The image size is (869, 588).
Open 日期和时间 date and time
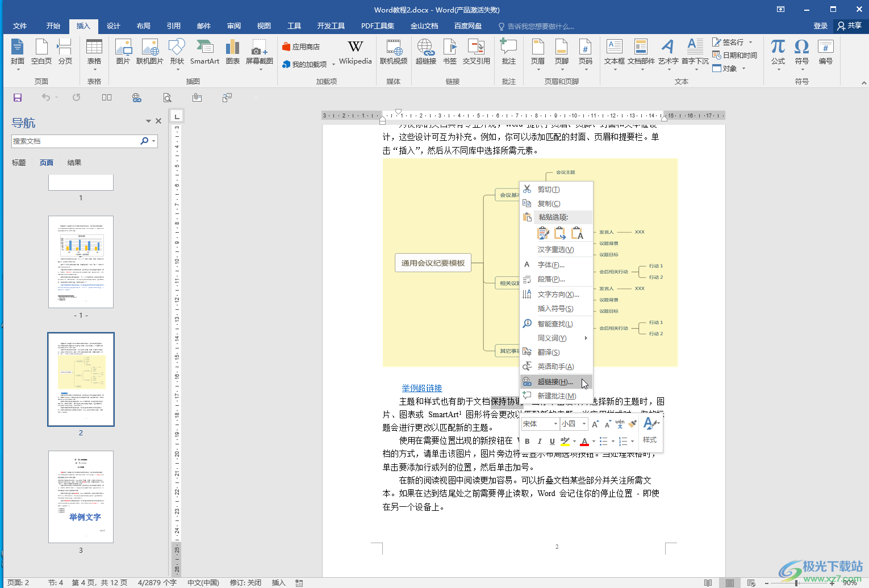click(x=734, y=55)
